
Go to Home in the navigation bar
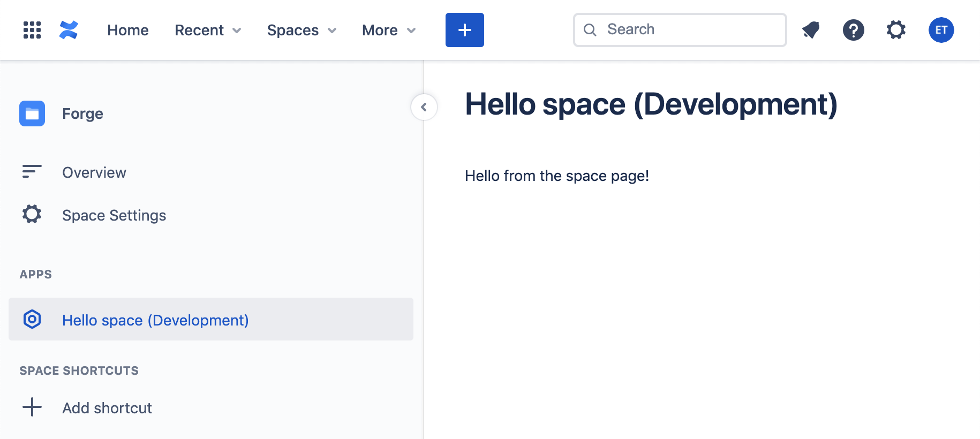point(128,31)
